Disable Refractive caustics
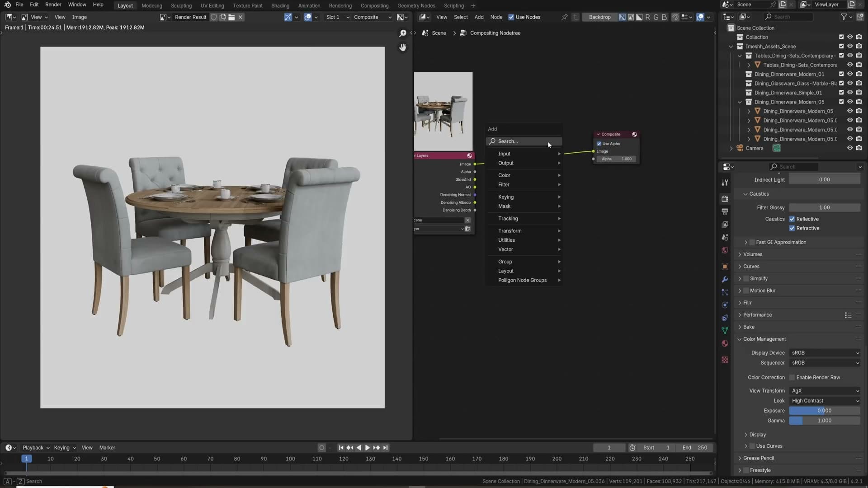 792,229
